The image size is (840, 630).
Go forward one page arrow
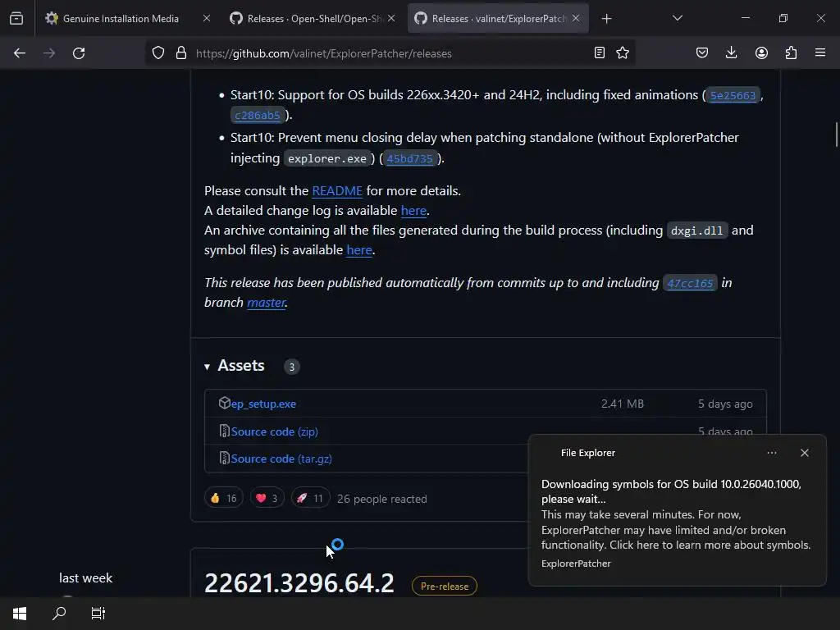49,53
